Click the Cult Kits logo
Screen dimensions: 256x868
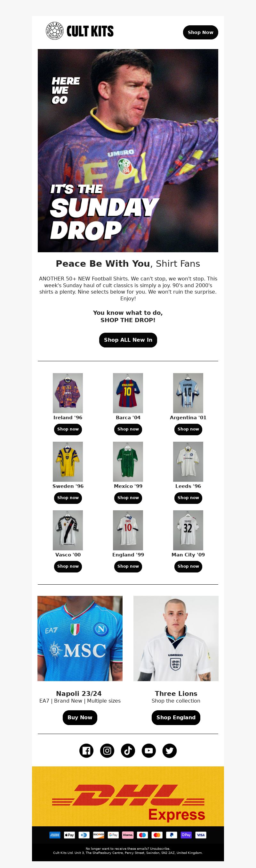point(80,31)
